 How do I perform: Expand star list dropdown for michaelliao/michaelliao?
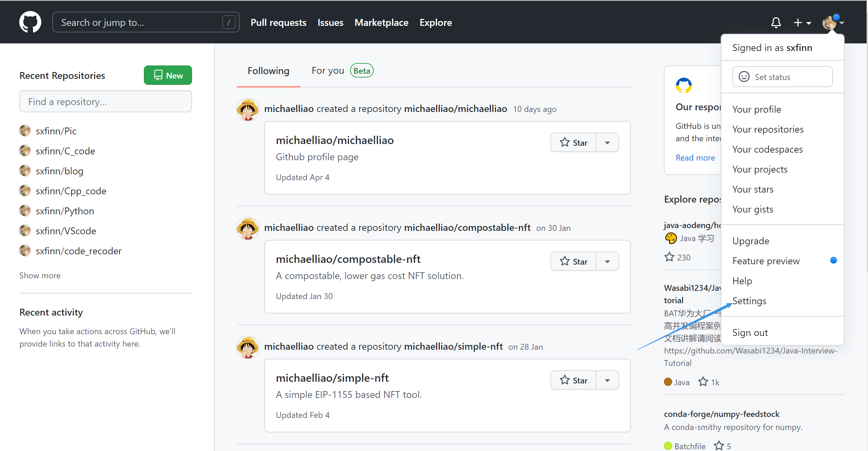[x=607, y=143]
